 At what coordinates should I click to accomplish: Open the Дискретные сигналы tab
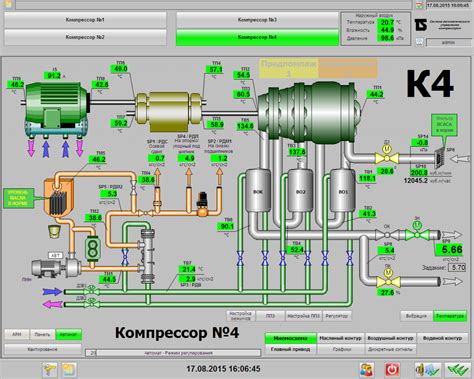coord(390,349)
